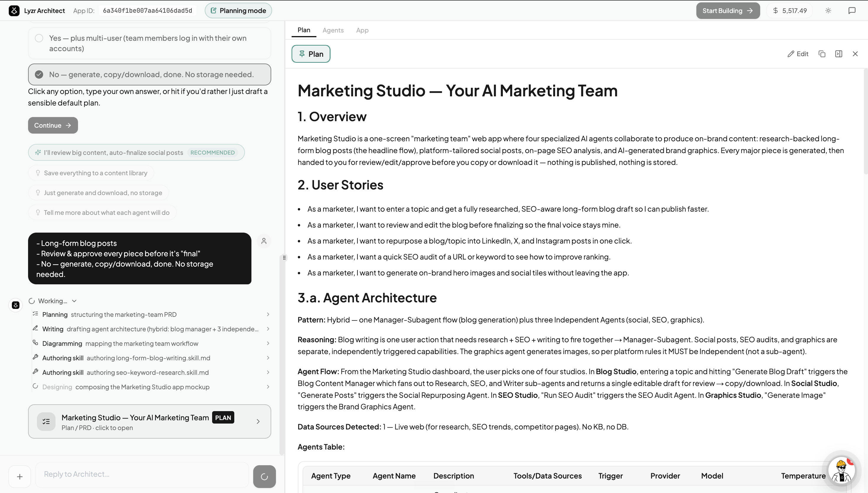Click the Planning step checklist icon
Viewport: 868px width, 493px height.
point(35,314)
